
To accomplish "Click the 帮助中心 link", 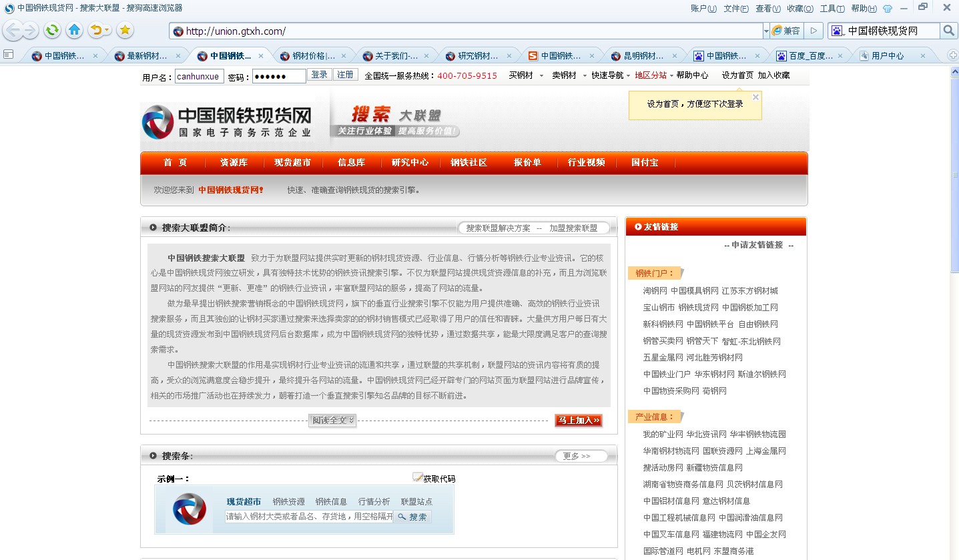I will 692,75.
